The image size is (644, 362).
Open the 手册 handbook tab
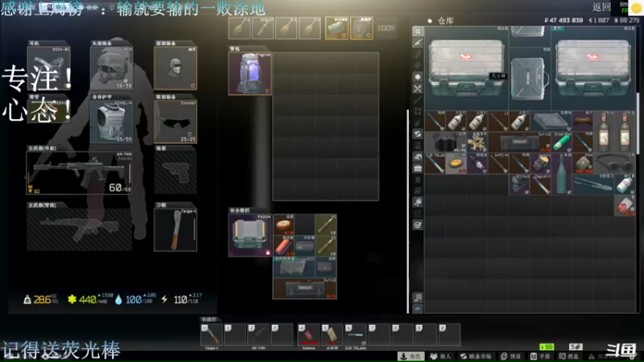tap(540, 356)
